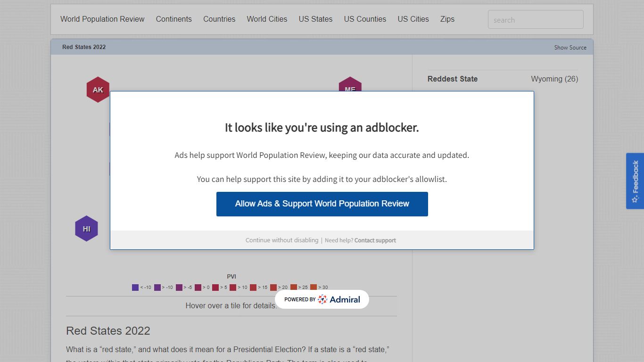Go to US Counties page

click(x=365, y=19)
